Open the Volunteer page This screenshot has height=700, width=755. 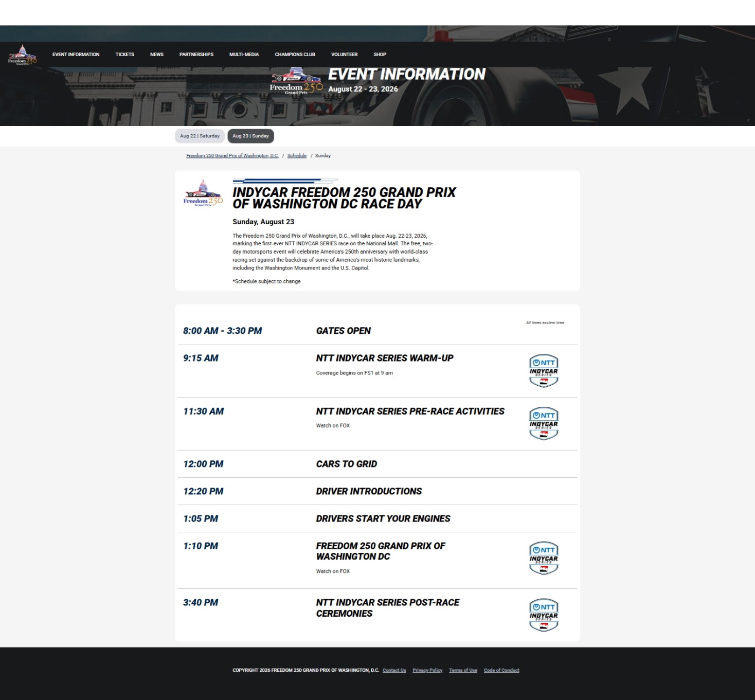(x=345, y=55)
